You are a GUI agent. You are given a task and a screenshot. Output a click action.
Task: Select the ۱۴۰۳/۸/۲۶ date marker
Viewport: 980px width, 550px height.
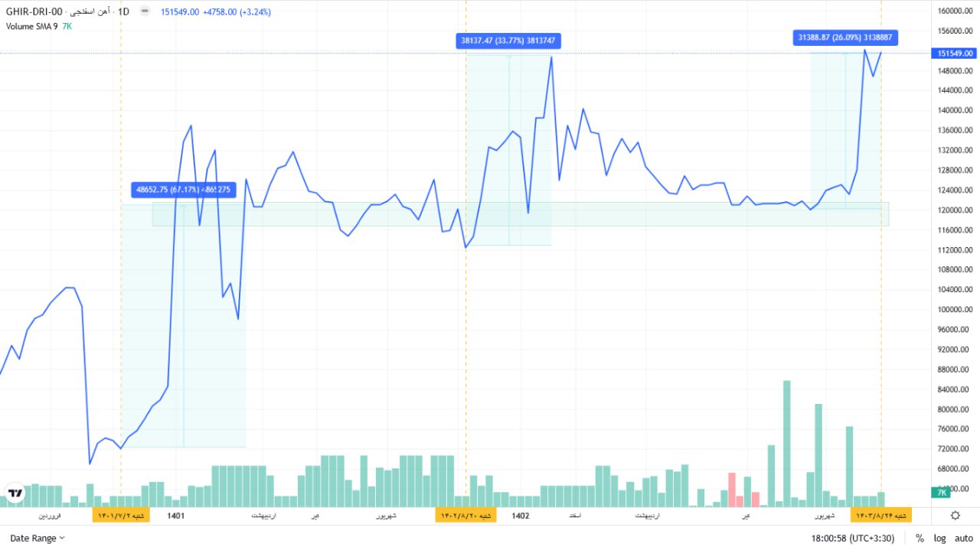point(881,516)
